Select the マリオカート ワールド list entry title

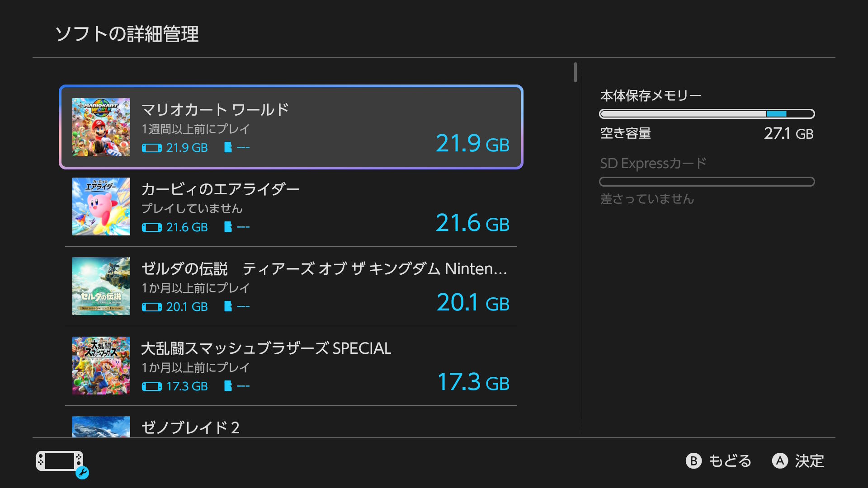point(215,110)
